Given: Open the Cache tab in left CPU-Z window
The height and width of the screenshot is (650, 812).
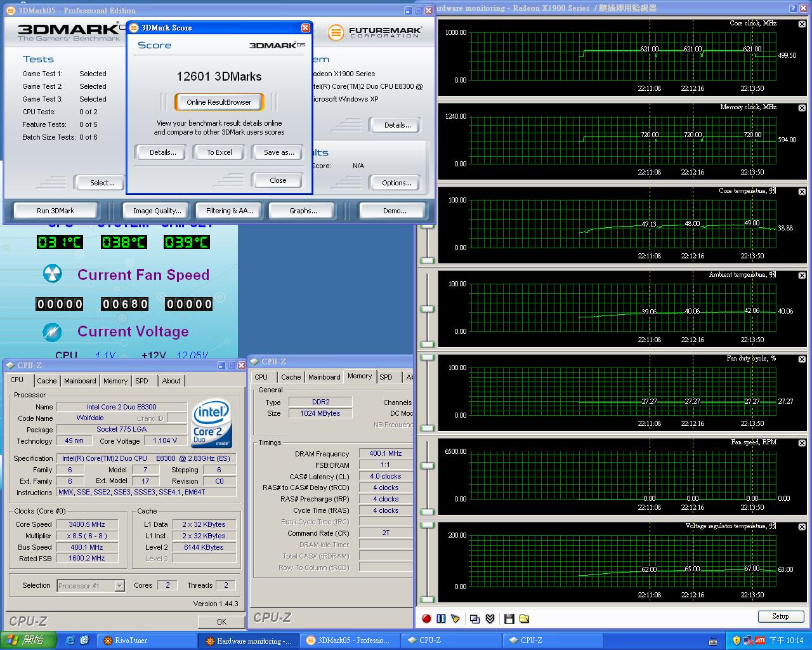Looking at the screenshot, I should click(x=47, y=381).
